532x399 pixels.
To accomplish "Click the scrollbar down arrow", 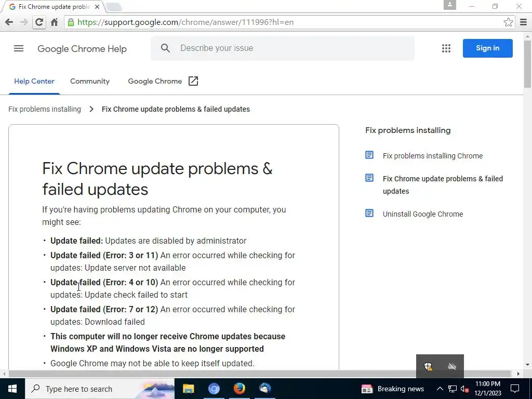I will click(528, 365).
